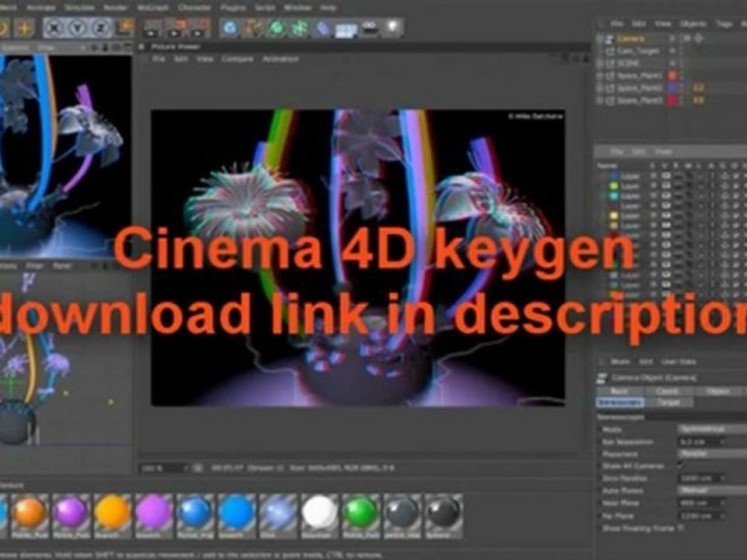
Task: Edit the Eye Separation value field
Action: [x=702, y=442]
